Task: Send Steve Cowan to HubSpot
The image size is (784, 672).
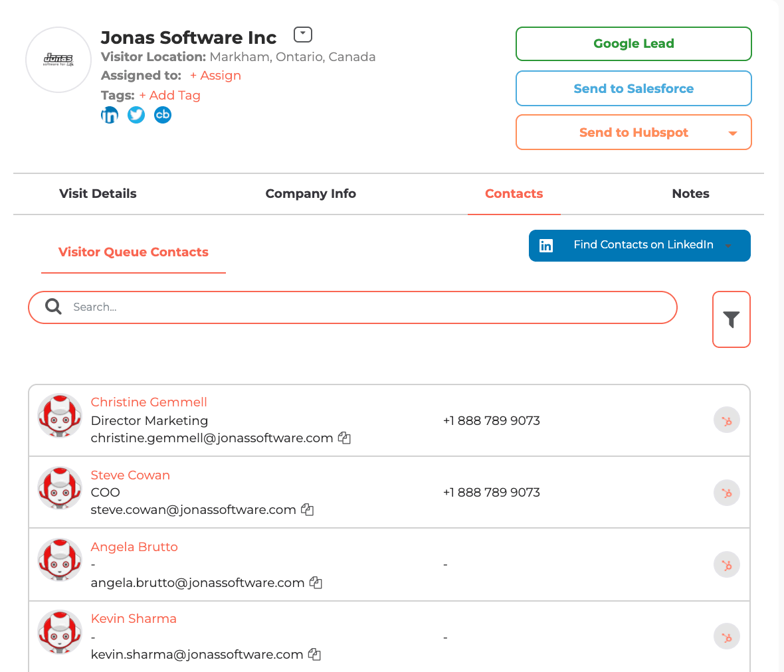Action: [727, 493]
